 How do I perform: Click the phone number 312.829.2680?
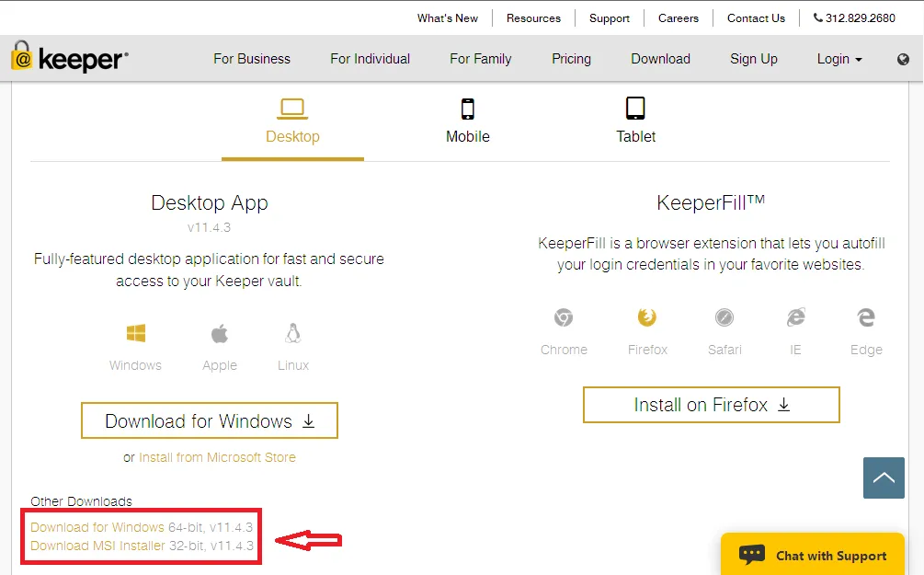tap(854, 18)
